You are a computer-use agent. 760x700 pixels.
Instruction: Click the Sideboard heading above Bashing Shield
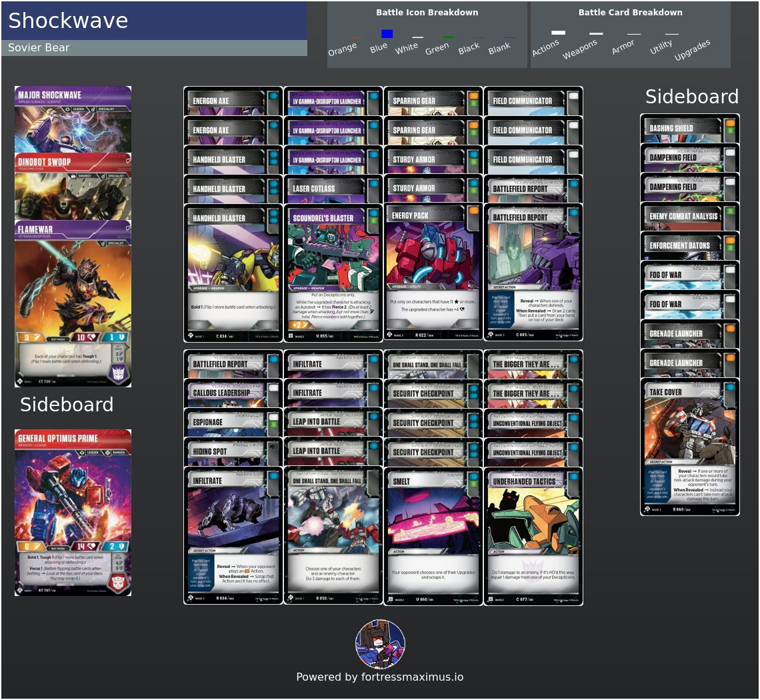click(691, 97)
